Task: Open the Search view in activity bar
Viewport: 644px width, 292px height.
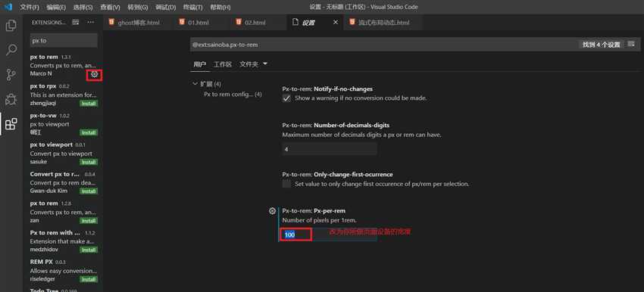Action: [11, 50]
